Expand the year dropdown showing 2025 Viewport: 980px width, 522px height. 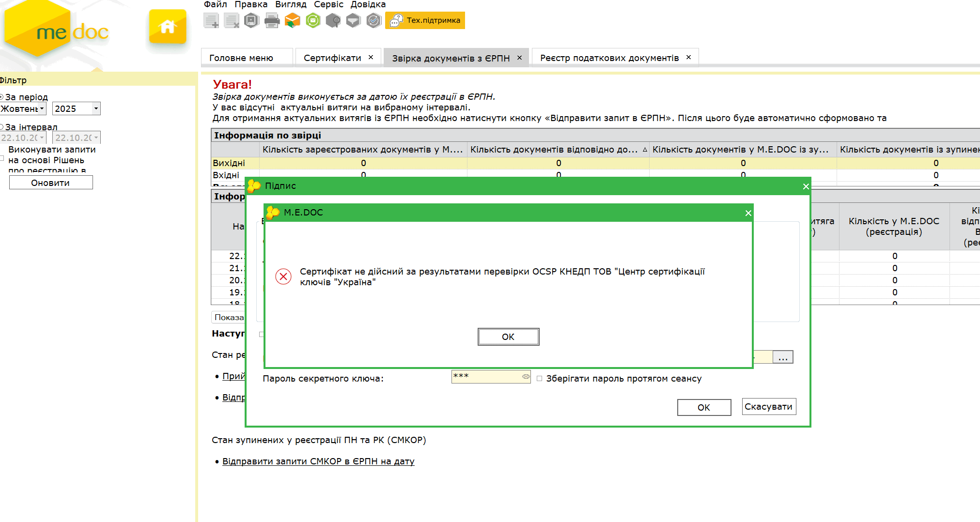pos(96,108)
